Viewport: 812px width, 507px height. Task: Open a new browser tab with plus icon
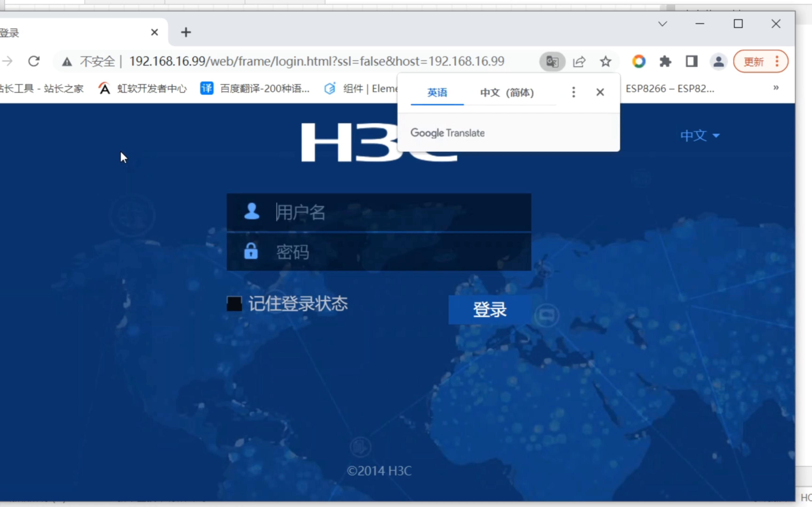click(186, 32)
